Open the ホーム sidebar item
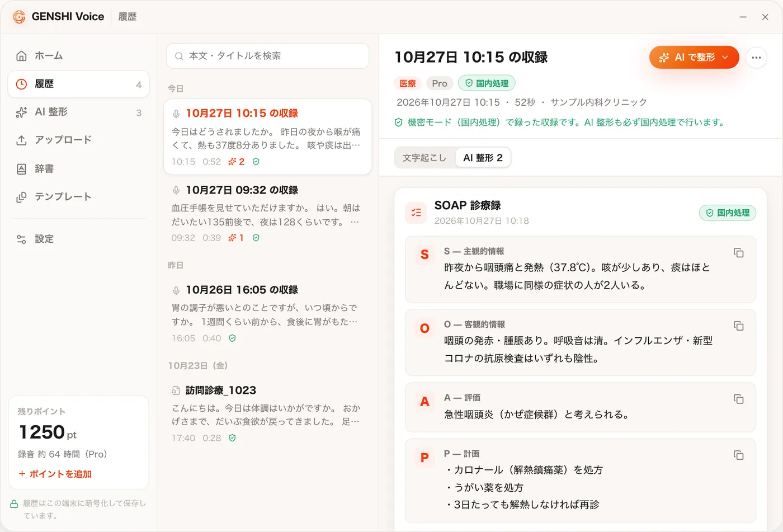This screenshot has height=532, width=783. pos(78,55)
